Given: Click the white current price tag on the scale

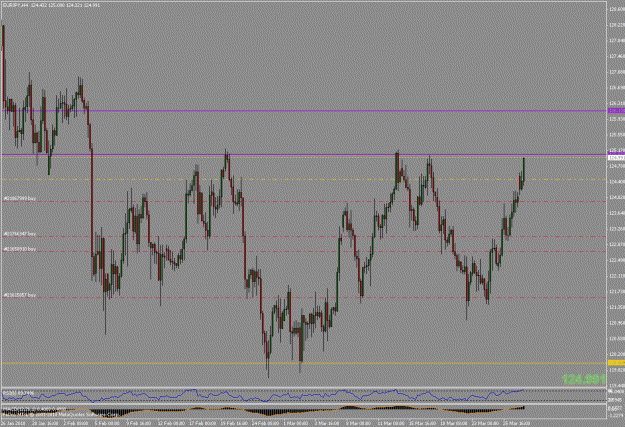Looking at the screenshot, I should point(616,158).
